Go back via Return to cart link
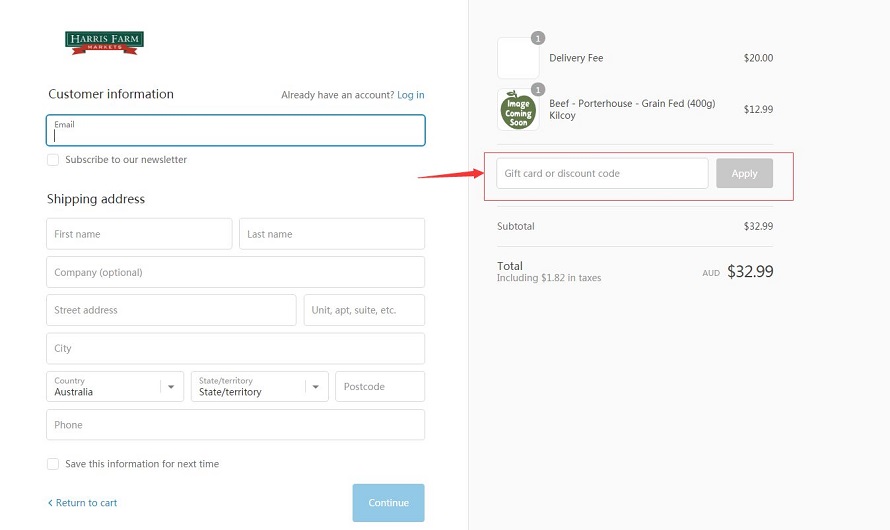 point(82,503)
